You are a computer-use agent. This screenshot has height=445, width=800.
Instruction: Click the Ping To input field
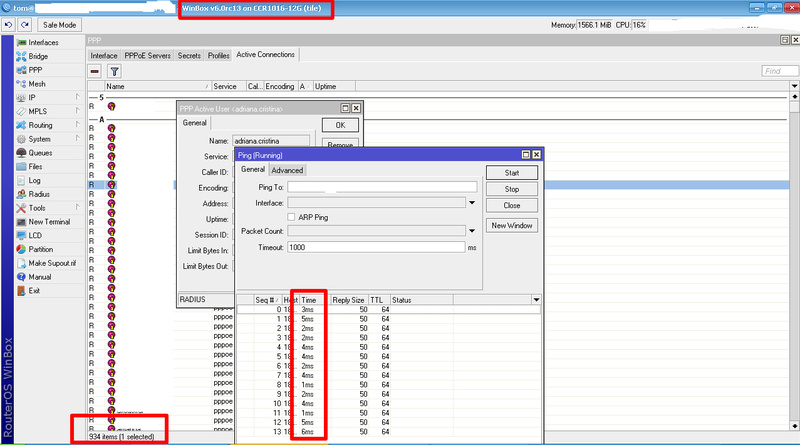click(x=382, y=187)
